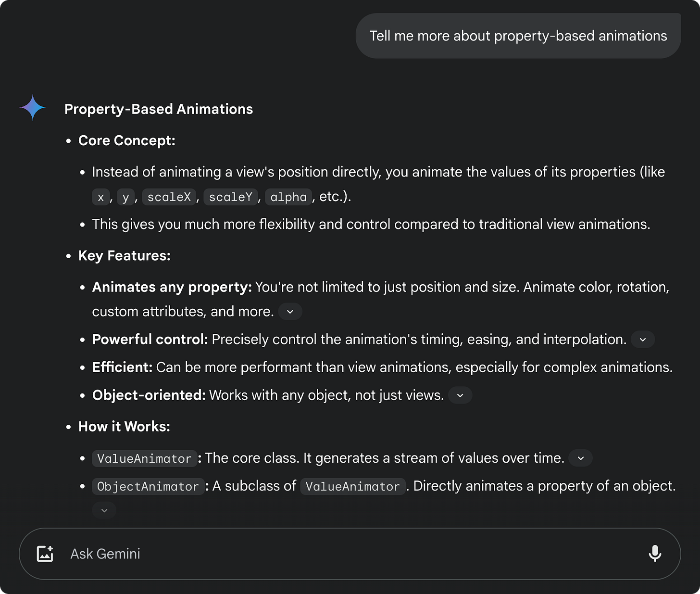Click the user prompt message bubble

(x=518, y=36)
